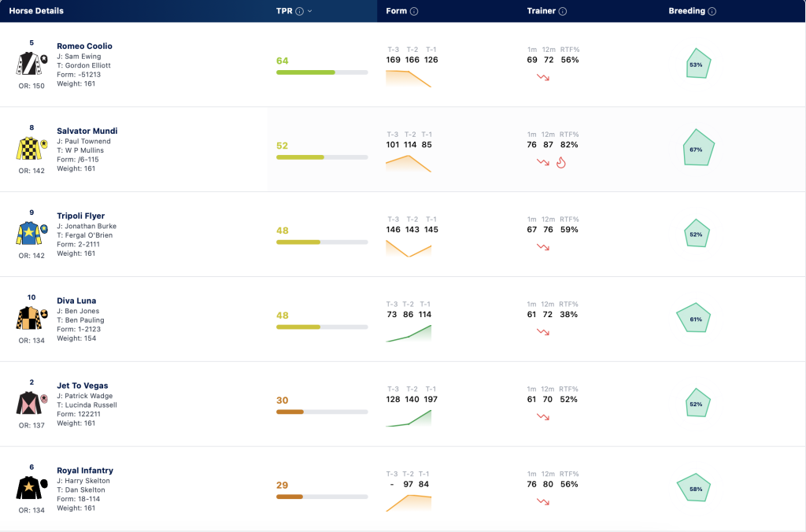Click Royal Infantry's black star silks icon
The image size is (806, 532).
31,488
